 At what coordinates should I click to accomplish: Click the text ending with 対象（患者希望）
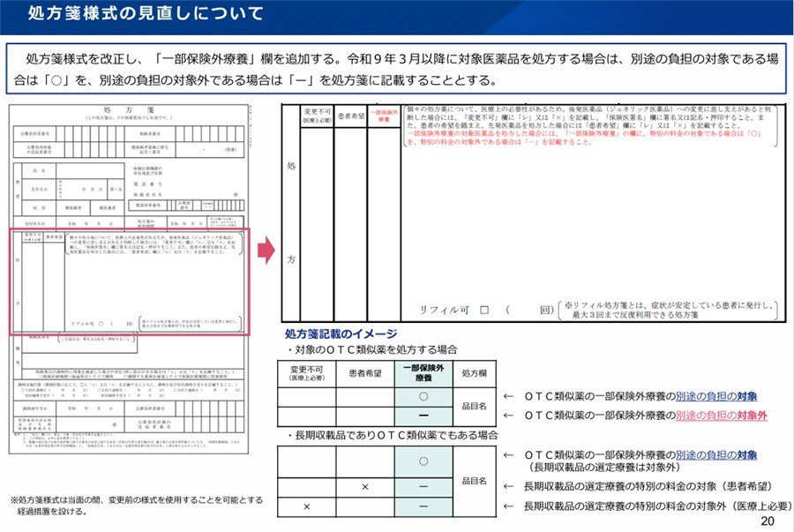click(x=648, y=487)
